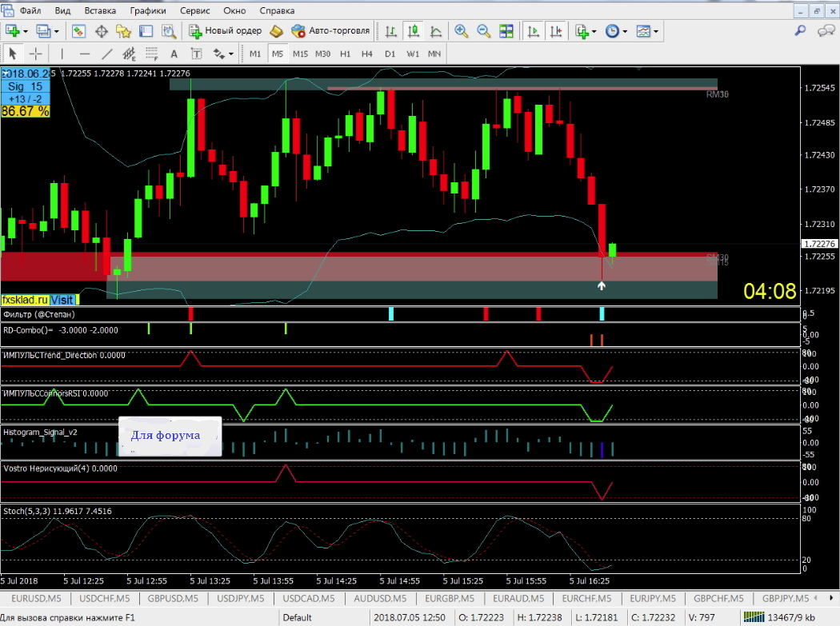
Task: Open the Strategy Tester icon
Action: (169, 31)
